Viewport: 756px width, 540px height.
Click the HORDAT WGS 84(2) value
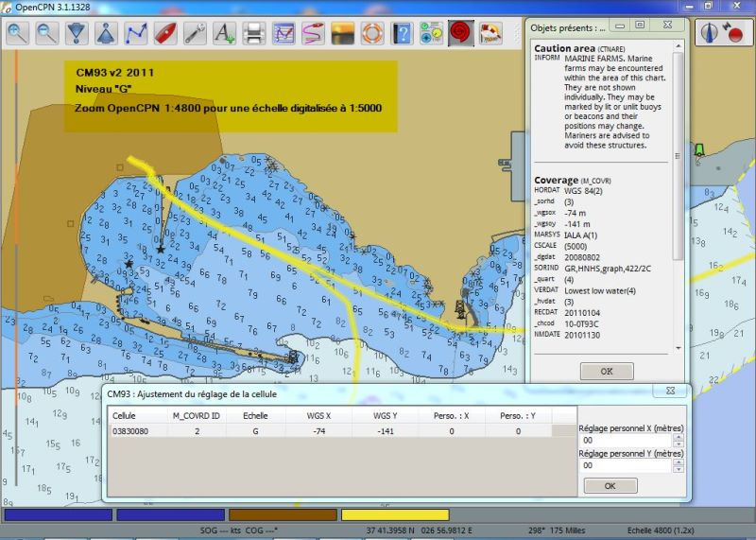(583, 191)
